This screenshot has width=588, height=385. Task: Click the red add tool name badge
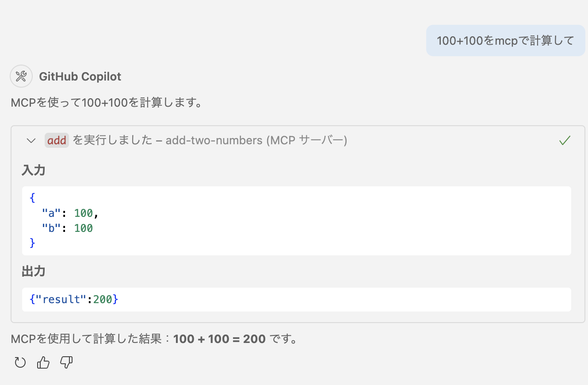pyautogui.click(x=57, y=141)
